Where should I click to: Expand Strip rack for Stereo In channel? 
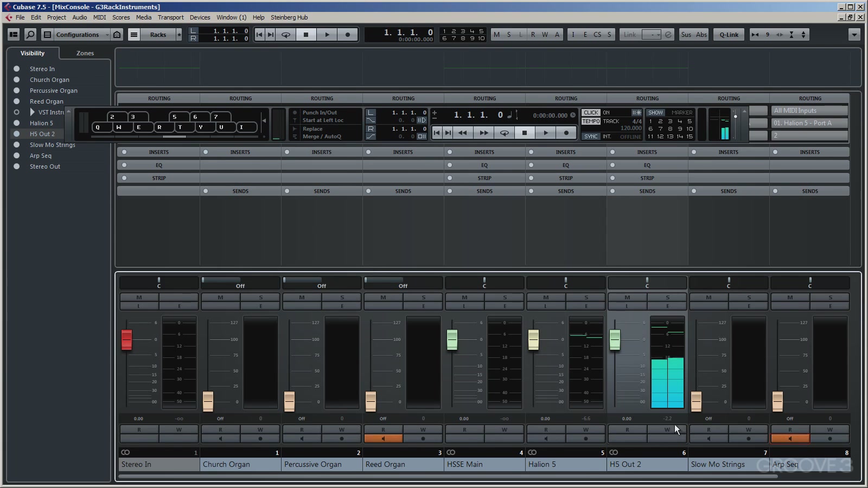(x=158, y=178)
